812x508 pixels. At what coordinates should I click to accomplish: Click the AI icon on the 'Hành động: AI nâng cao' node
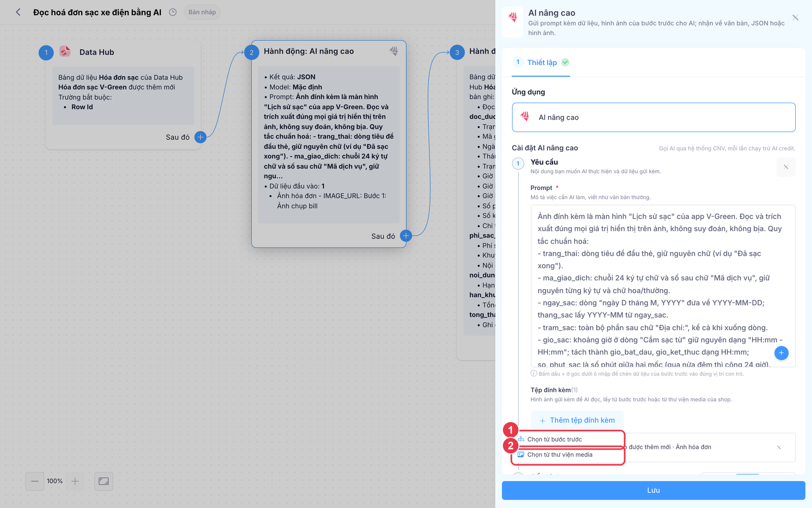(x=394, y=51)
